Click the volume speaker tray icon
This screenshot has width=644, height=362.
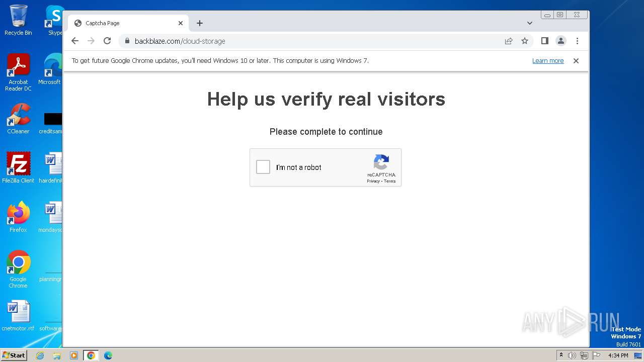tap(572, 355)
